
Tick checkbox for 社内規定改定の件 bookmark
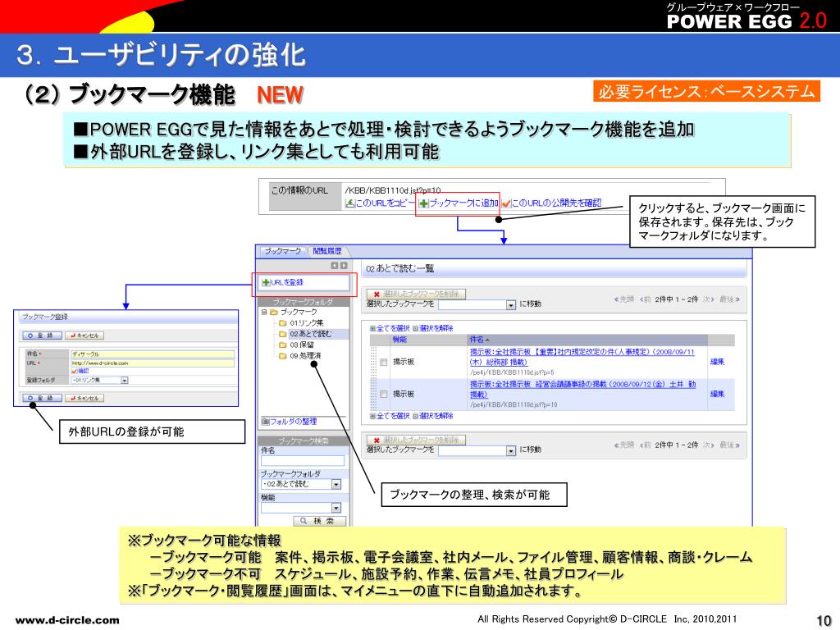384,362
